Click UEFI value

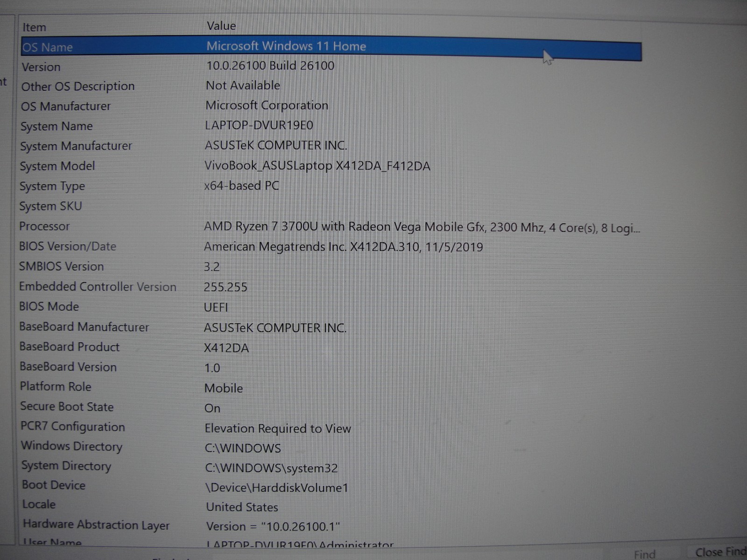pos(216,308)
